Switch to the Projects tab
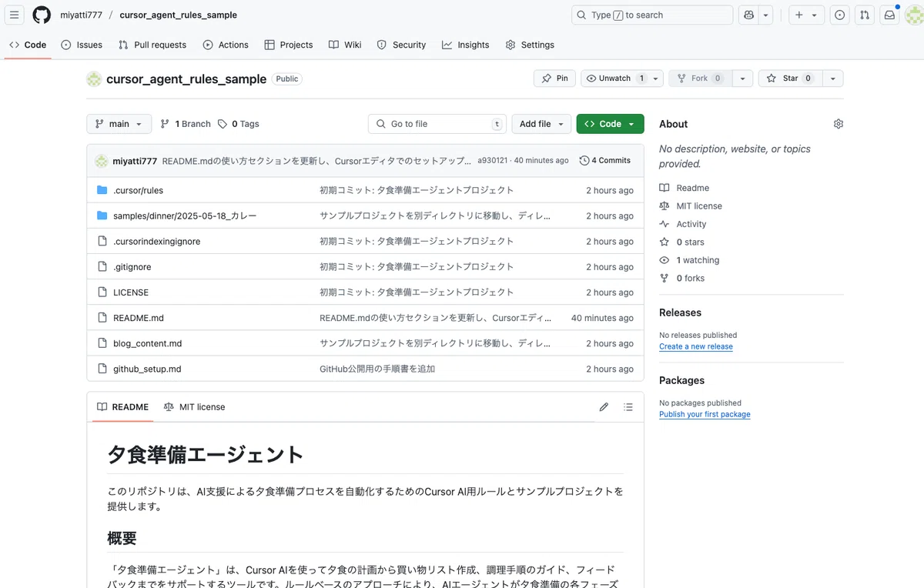 [x=289, y=45]
